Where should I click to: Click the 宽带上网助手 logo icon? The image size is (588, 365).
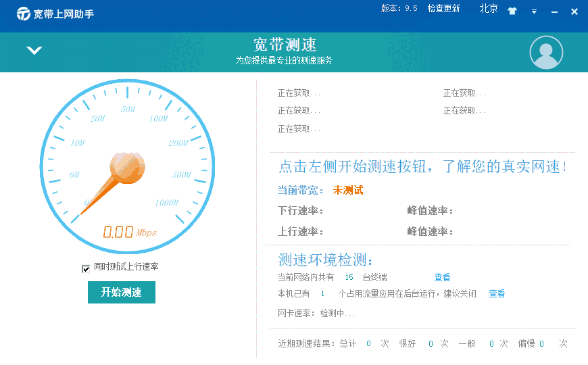[23, 14]
